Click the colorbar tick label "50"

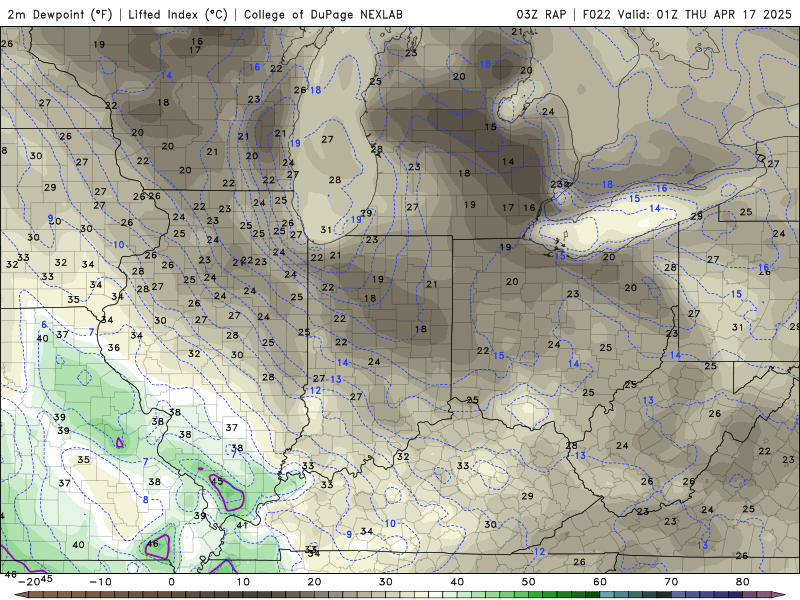tap(529, 582)
